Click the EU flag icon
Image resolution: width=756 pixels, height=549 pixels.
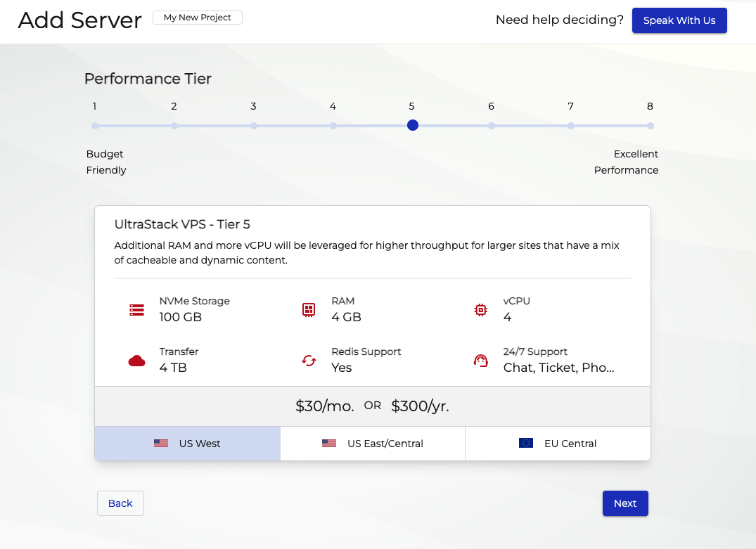[x=525, y=444]
